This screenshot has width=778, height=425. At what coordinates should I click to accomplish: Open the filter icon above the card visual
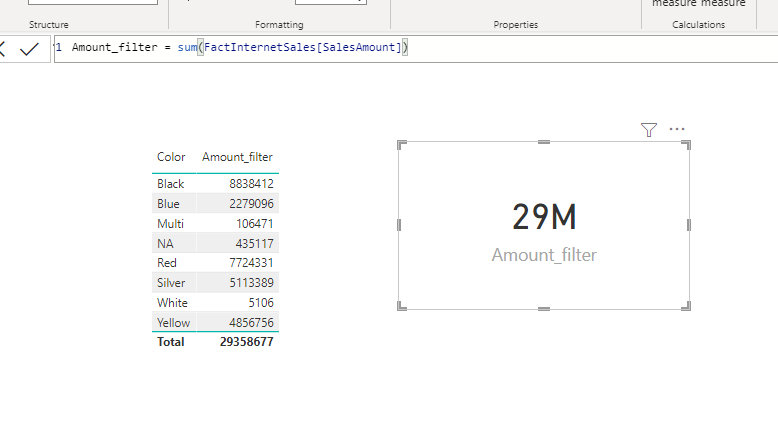coord(648,130)
